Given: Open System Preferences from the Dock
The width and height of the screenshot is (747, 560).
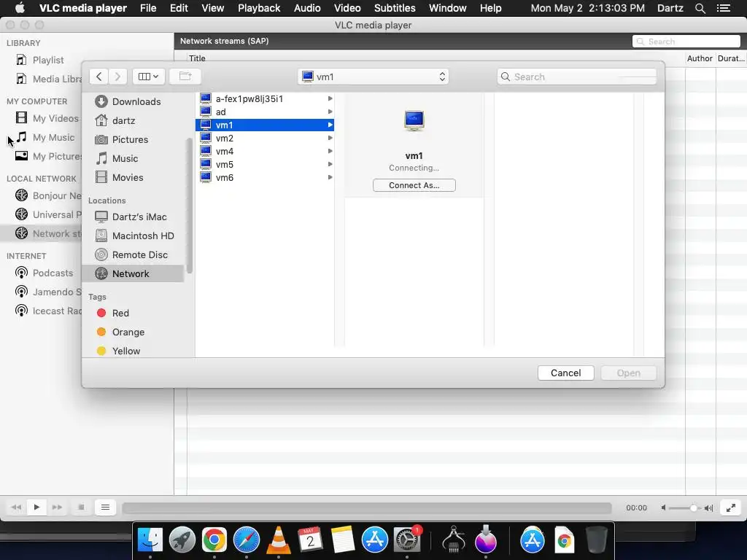Looking at the screenshot, I should coord(406,540).
